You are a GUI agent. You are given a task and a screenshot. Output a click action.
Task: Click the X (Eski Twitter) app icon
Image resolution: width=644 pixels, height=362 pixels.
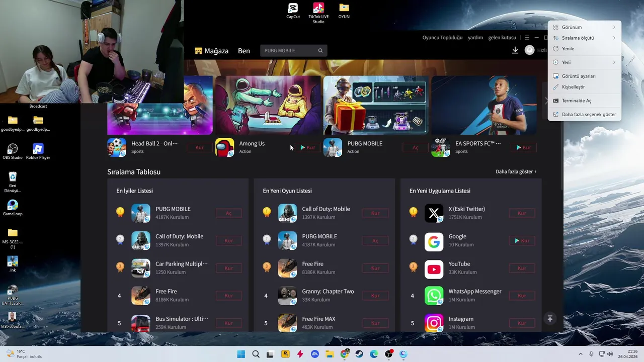click(434, 213)
